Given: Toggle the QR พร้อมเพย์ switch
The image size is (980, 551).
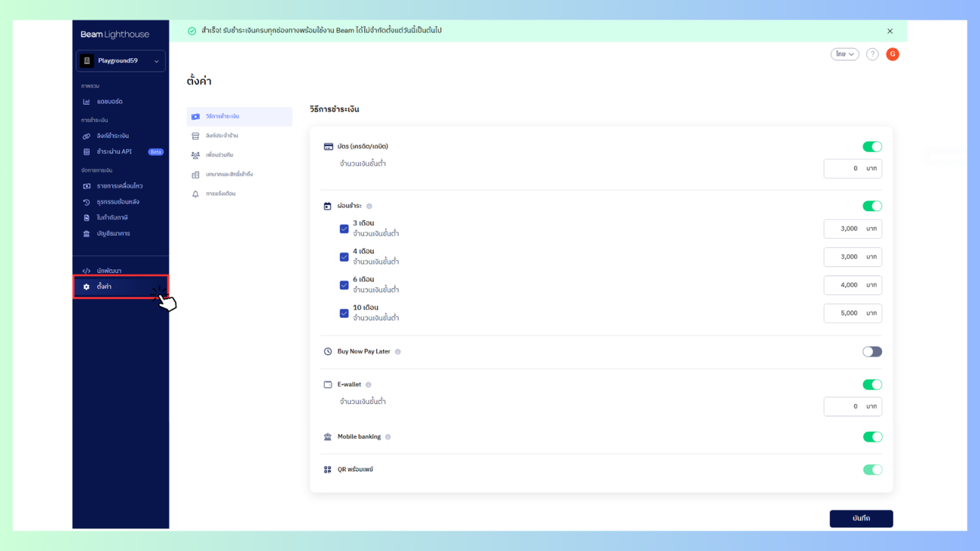Looking at the screenshot, I should click(872, 470).
